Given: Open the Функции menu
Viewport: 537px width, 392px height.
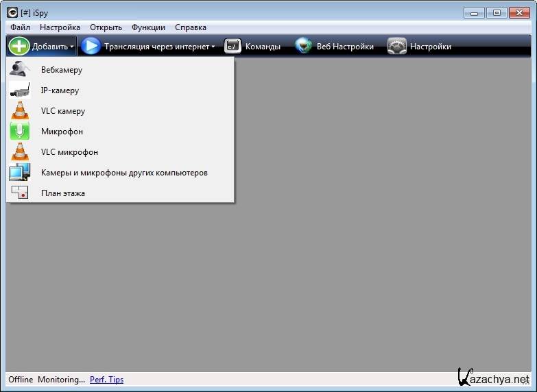Looking at the screenshot, I should coord(148,27).
